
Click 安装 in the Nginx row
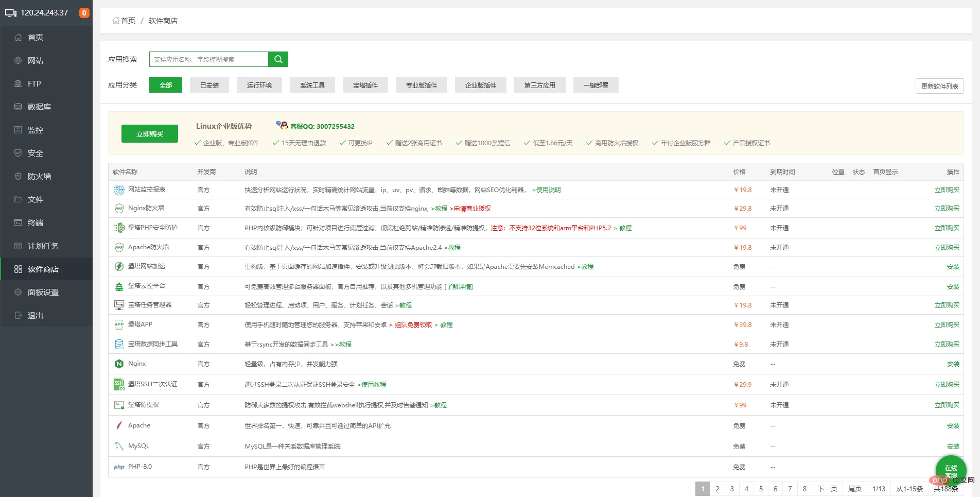[953, 364]
